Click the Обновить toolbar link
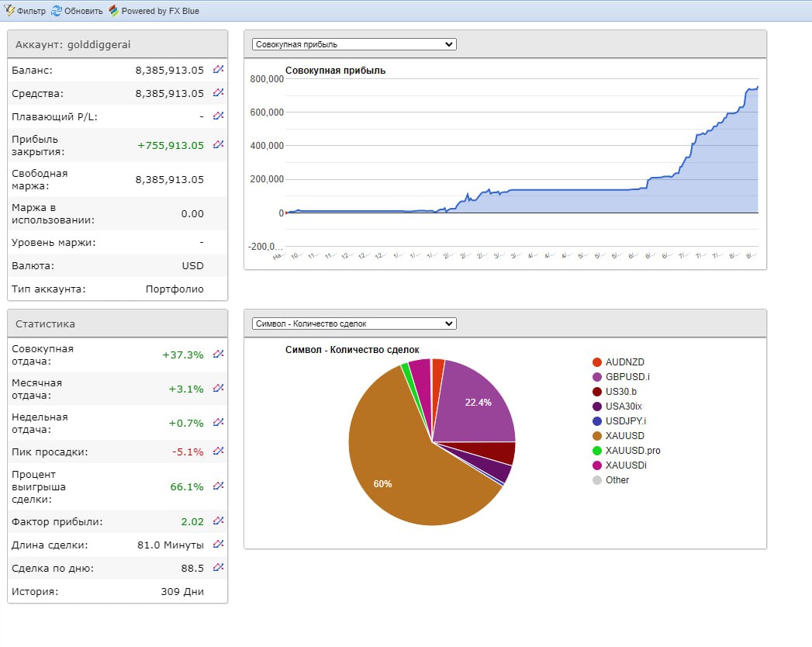 click(x=84, y=11)
